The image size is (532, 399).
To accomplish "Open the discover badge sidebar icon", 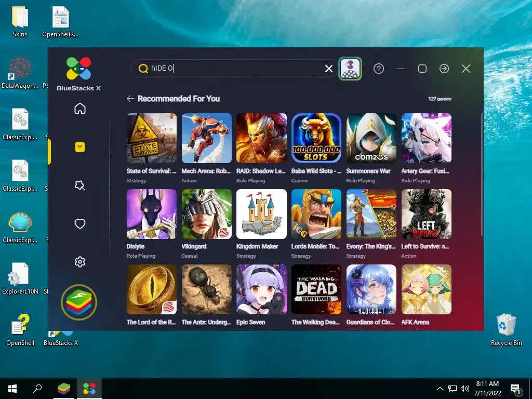I will pos(79,185).
